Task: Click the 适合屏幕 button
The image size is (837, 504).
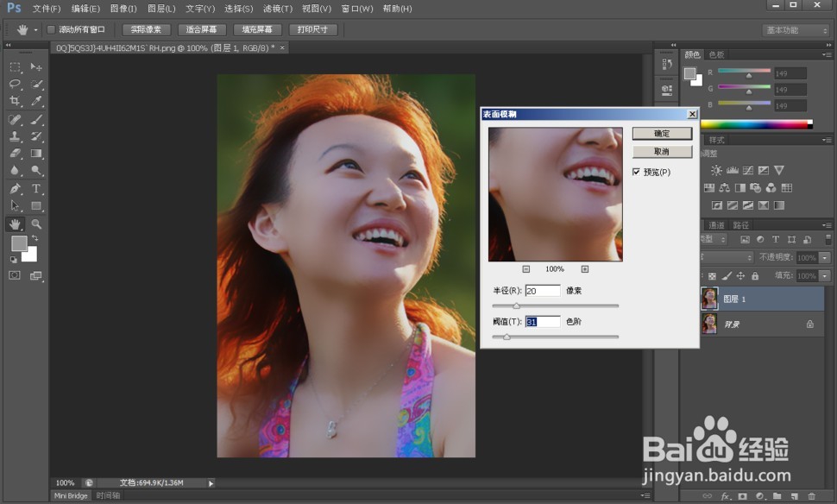Action: tap(201, 29)
